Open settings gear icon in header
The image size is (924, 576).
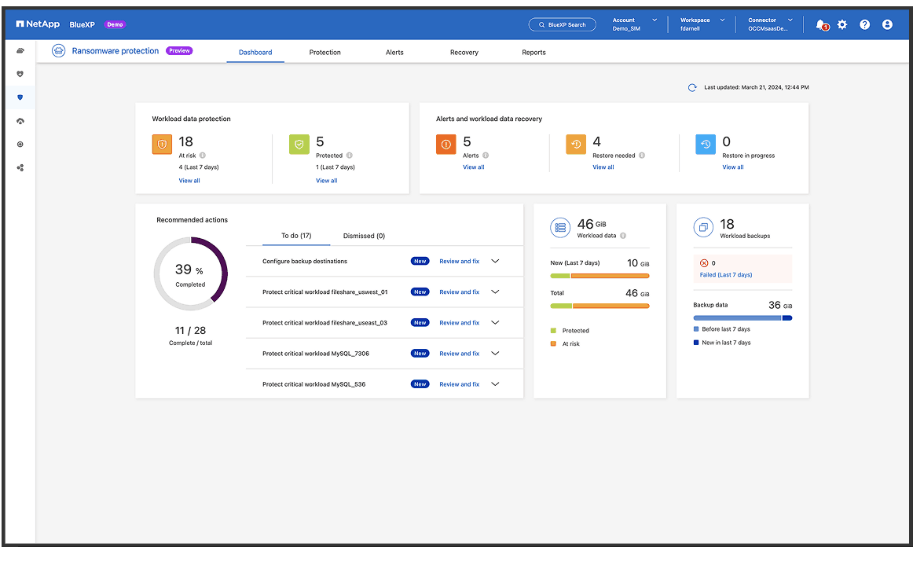point(842,25)
